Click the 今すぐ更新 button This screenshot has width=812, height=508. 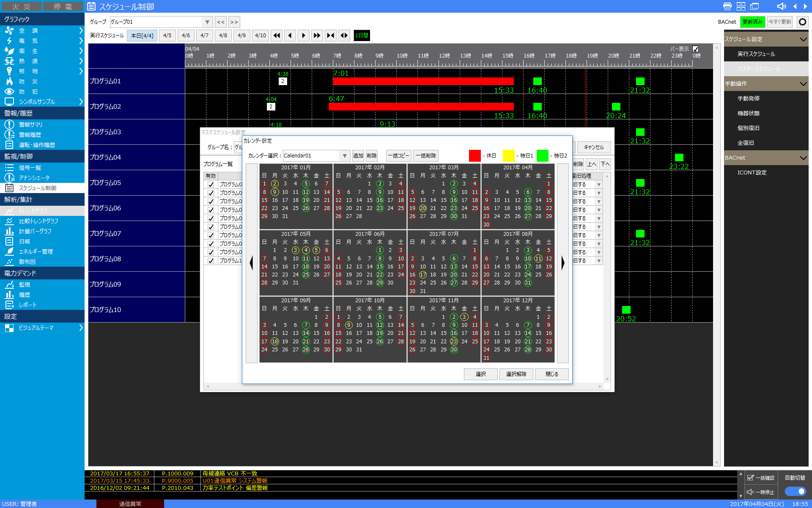(x=780, y=22)
